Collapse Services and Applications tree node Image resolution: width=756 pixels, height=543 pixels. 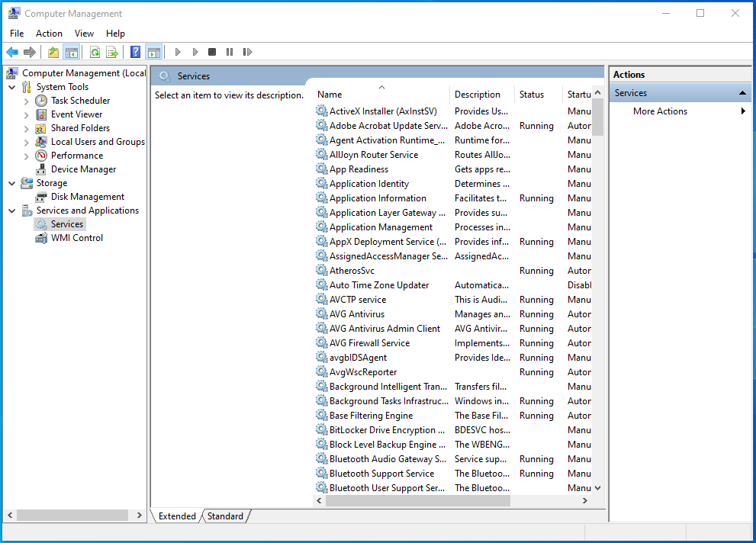[x=12, y=210]
